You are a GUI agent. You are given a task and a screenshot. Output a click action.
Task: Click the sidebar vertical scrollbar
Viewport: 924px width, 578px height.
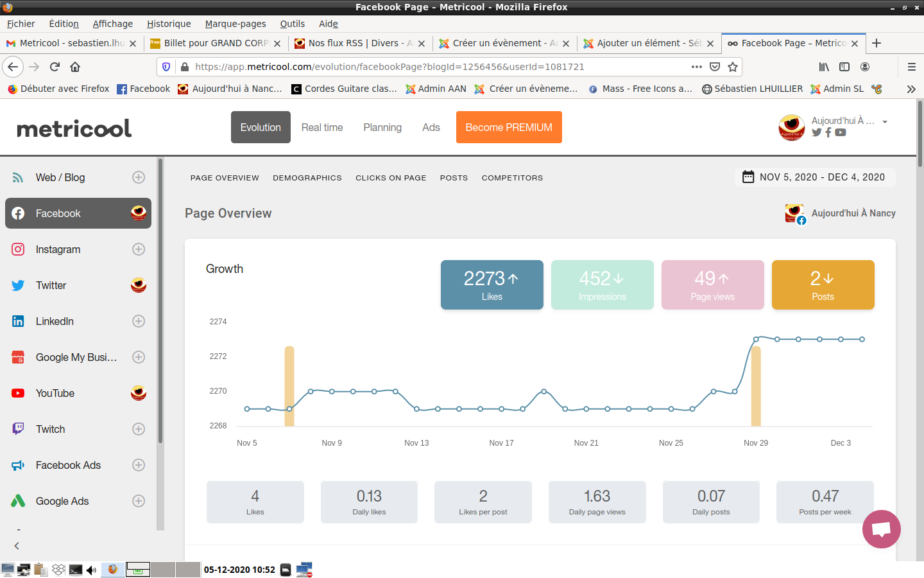click(160, 301)
